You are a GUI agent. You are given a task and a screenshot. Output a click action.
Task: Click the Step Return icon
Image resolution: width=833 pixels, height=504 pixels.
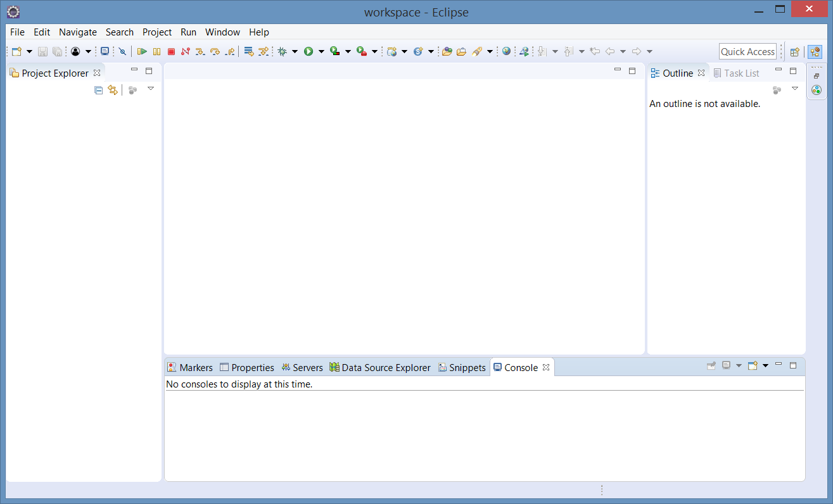pyautogui.click(x=229, y=51)
